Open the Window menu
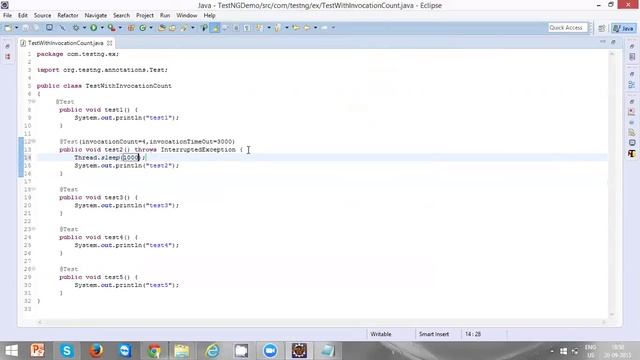 pyautogui.click(x=187, y=16)
